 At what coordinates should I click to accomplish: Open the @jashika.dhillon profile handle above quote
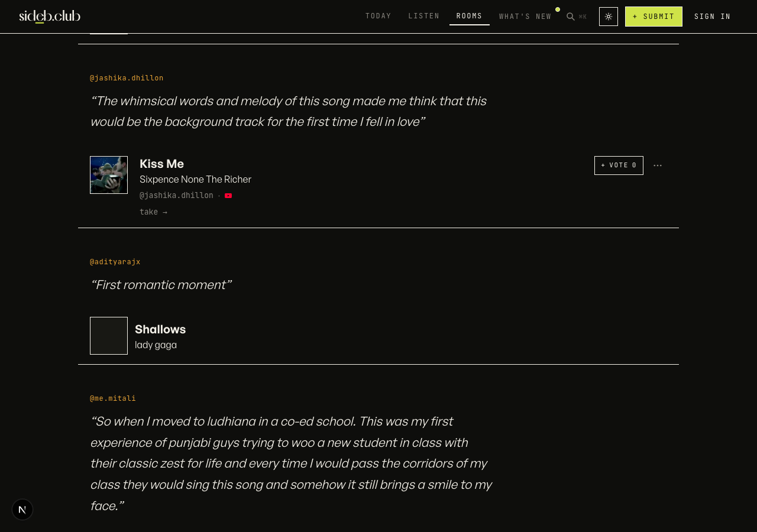coord(127,78)
